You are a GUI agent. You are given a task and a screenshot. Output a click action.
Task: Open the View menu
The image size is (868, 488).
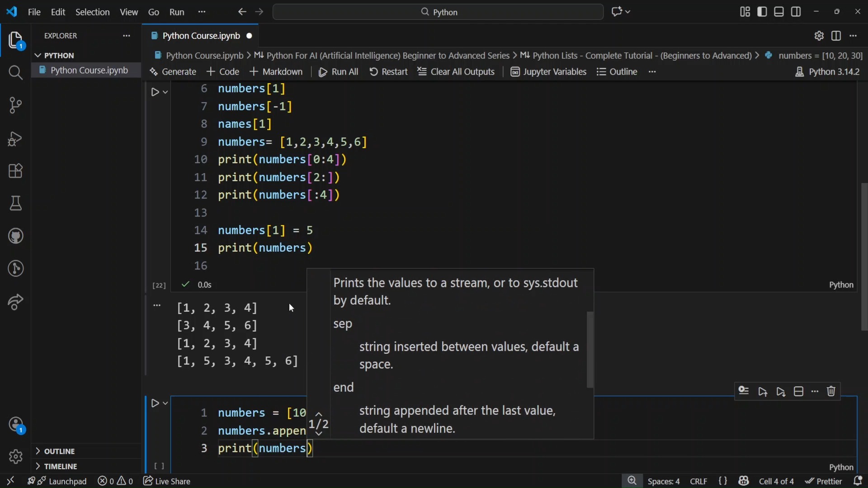click(x=129, y=12)
